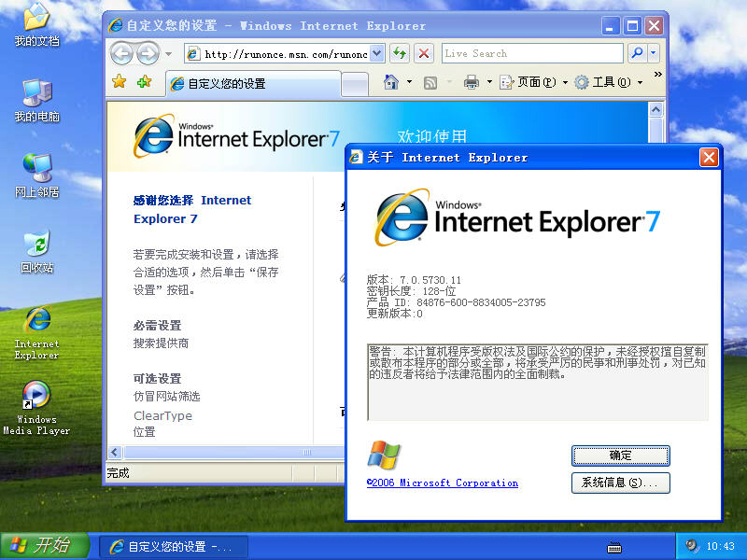Stop loading the page

[423, 53]
